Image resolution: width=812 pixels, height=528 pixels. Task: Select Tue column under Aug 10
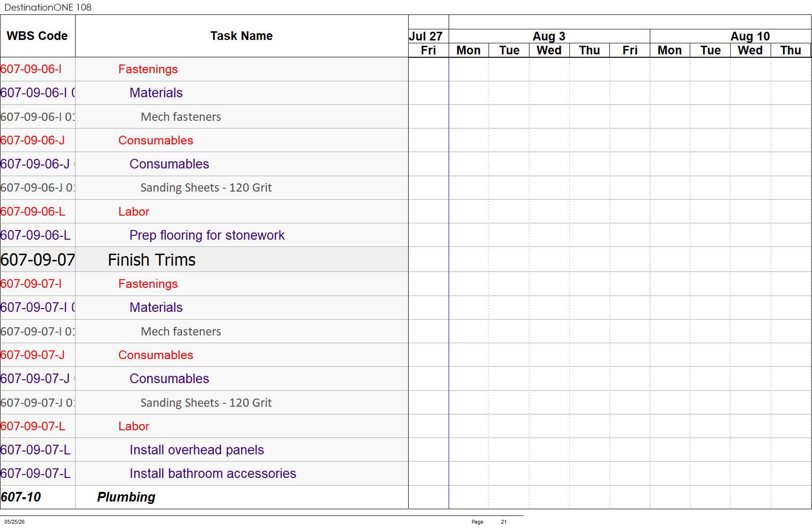[x=710, y=50]
